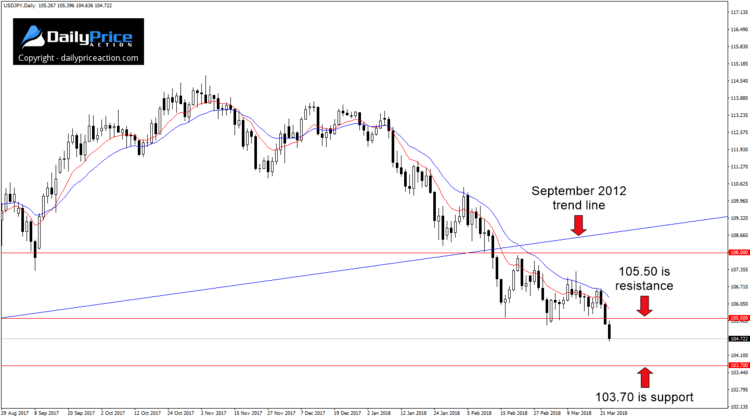Click the 102.795 price axis label
The image size is (750, 419).
(739, 390)
